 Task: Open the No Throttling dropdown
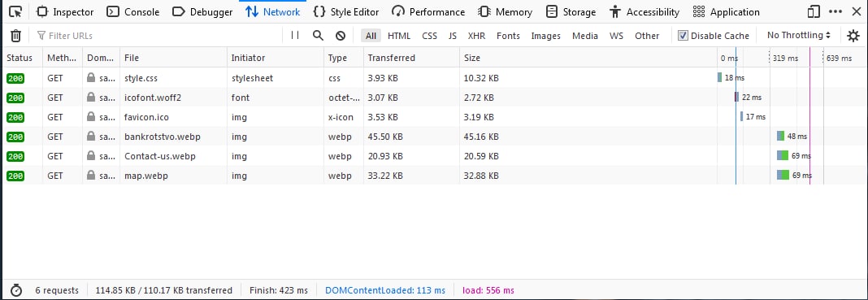click(x=799, y=36)
